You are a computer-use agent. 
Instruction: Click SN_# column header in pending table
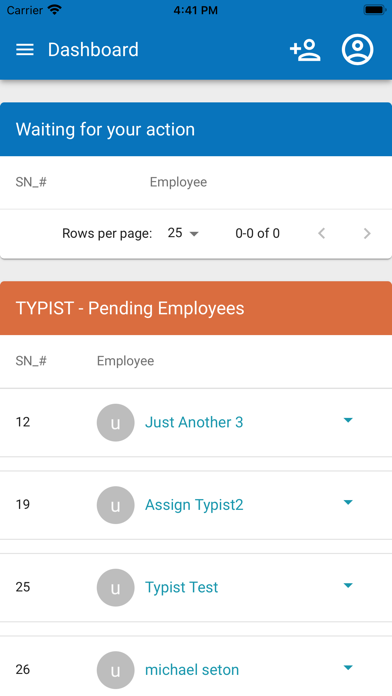tap(31, 361)
